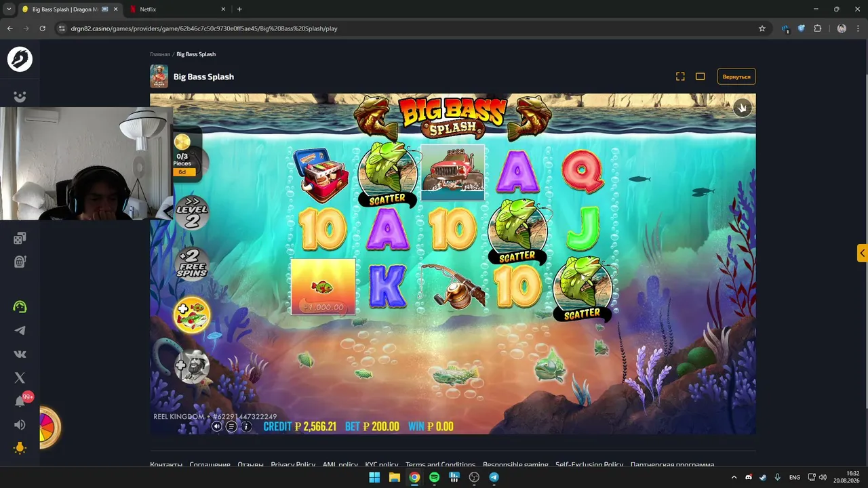The image size is (868, 488).
Task: Open the Chrome profile avatar menu
Action: point(842,28)
